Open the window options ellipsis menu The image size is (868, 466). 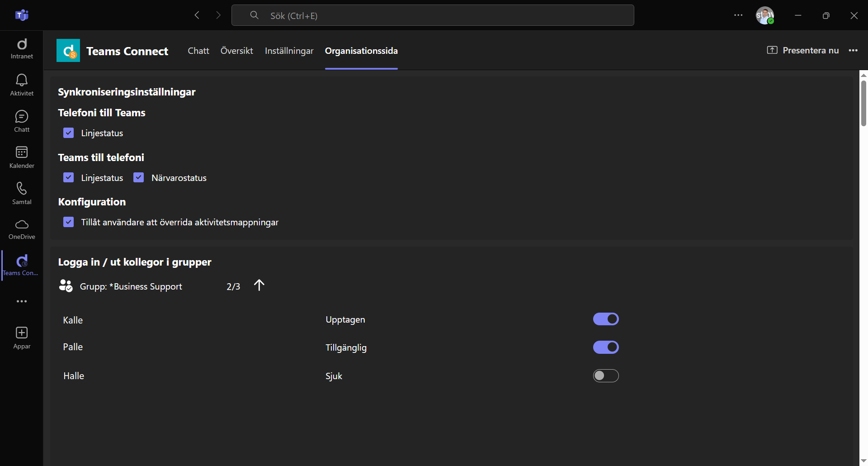[738, 15]
